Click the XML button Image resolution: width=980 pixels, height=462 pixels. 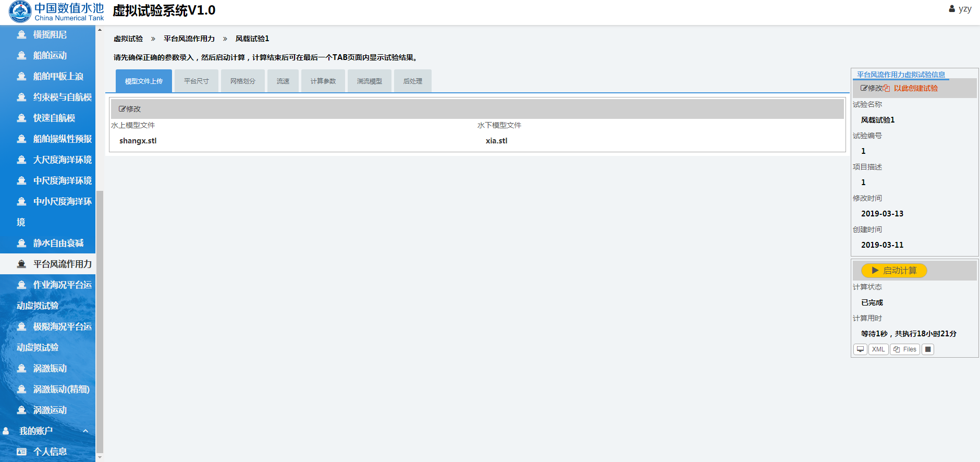878,349
